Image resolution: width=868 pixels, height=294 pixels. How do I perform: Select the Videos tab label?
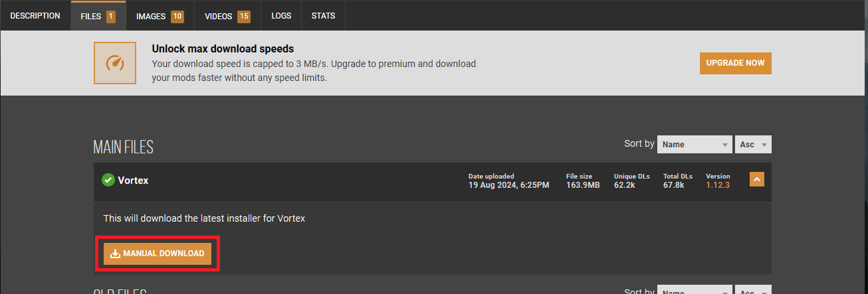[219, 15]
